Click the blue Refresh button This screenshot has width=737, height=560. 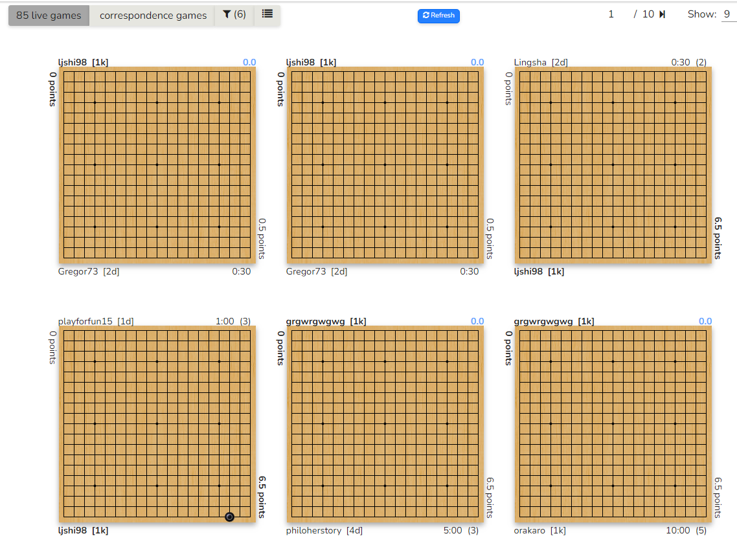[x=438, y=16]
